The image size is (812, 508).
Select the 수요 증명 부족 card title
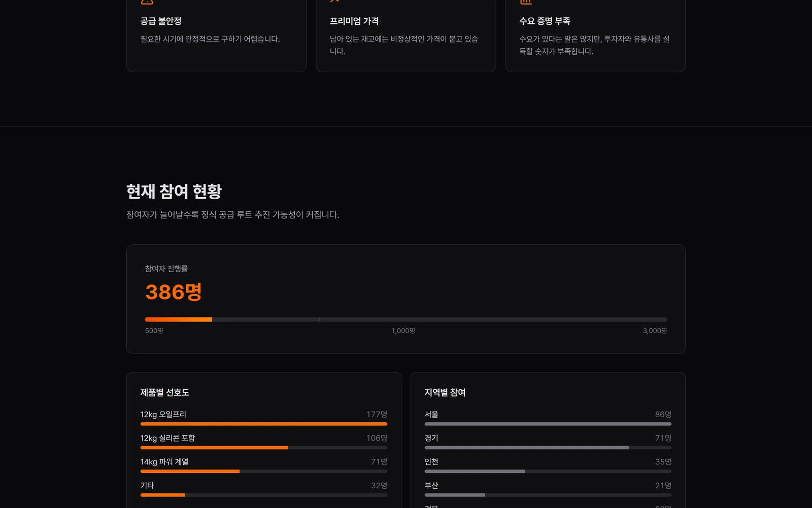tap(545, 21)
